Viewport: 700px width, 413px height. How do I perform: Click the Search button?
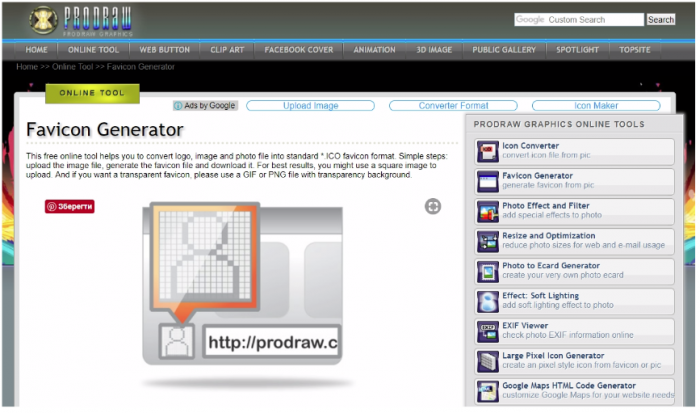coord(661,20)
